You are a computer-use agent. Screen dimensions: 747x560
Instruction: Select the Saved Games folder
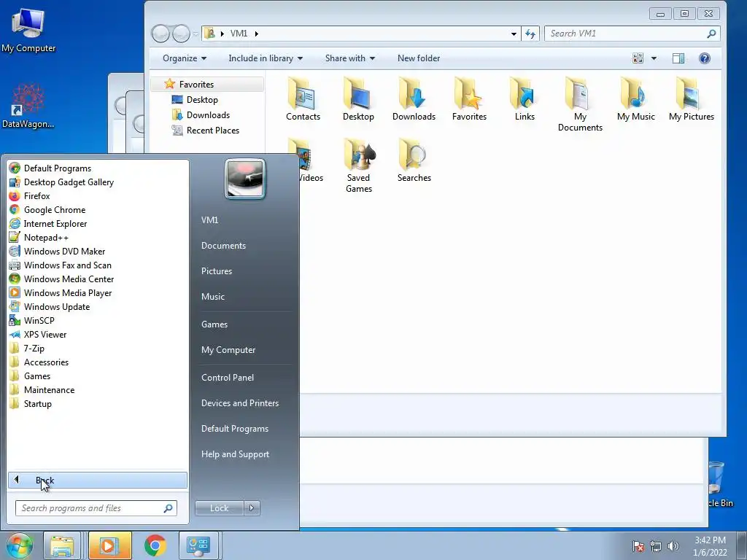pyautogui.click(x=358, y=166)
